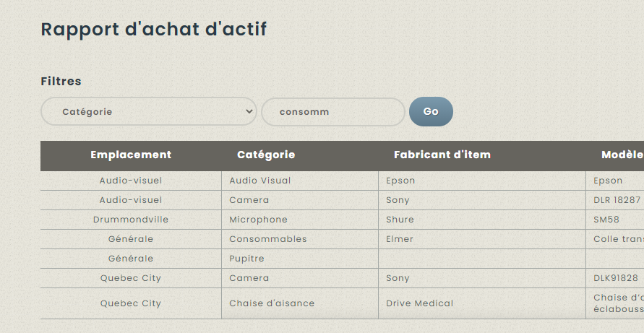The width and height of the screenshot is (644, 333).
Task: Click the Fabricant d'item column header
Action: (442, 155)
